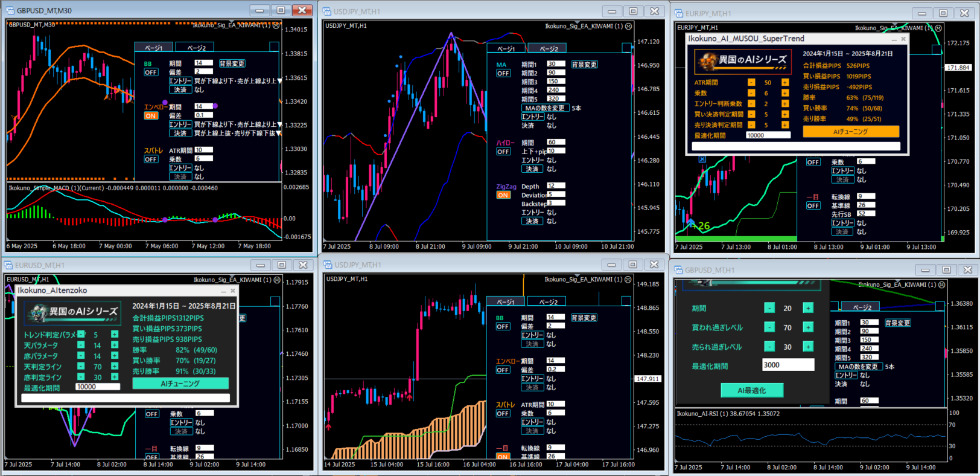Click plus beside 売られ過ぎレベル
The image size is (980, 476).
click(x=808, y=347)
